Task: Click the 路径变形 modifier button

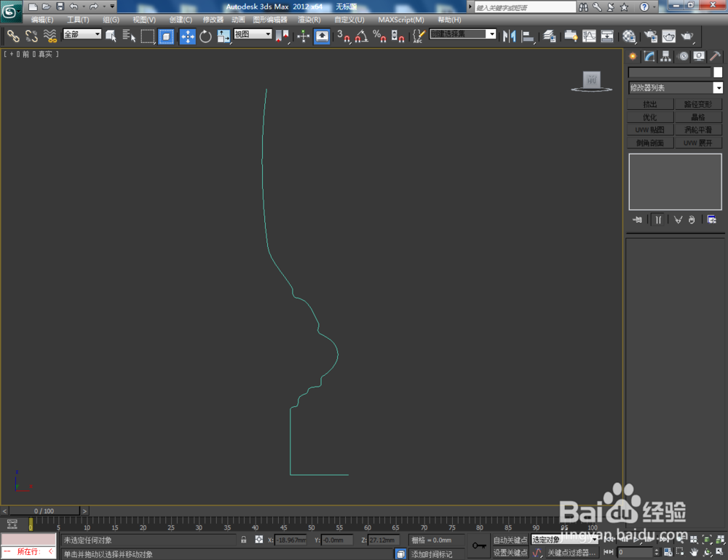Action: click(698, 104)
